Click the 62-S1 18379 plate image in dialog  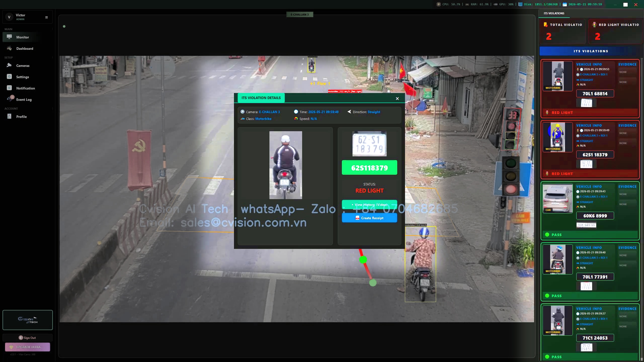point(369,144)
